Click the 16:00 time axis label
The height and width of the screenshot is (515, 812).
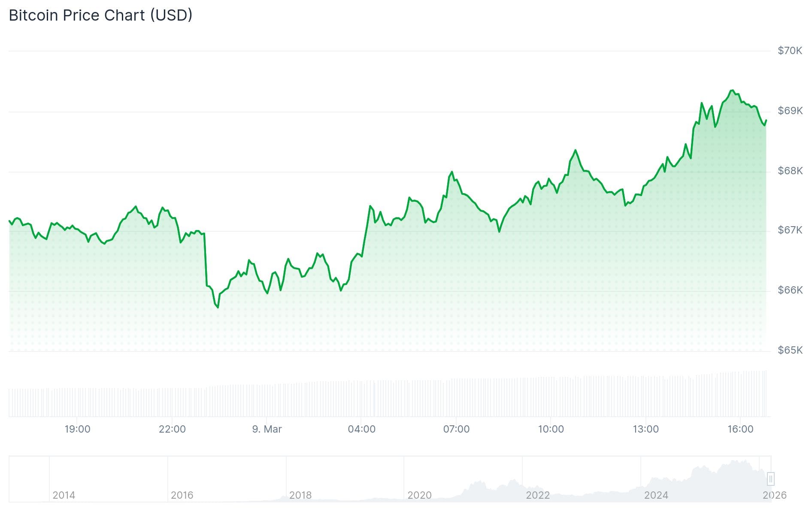[740, 429]
